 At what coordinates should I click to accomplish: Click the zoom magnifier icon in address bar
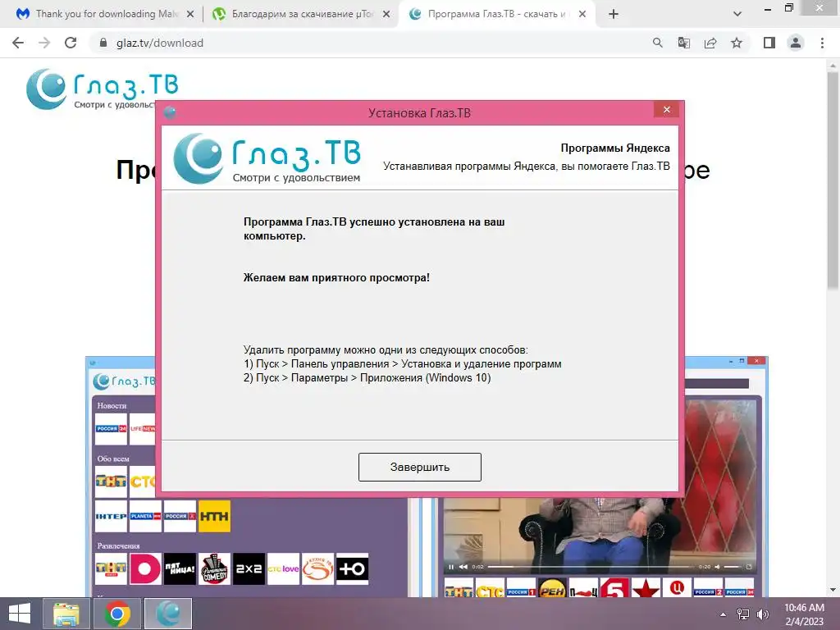click(x=658, y=43)
